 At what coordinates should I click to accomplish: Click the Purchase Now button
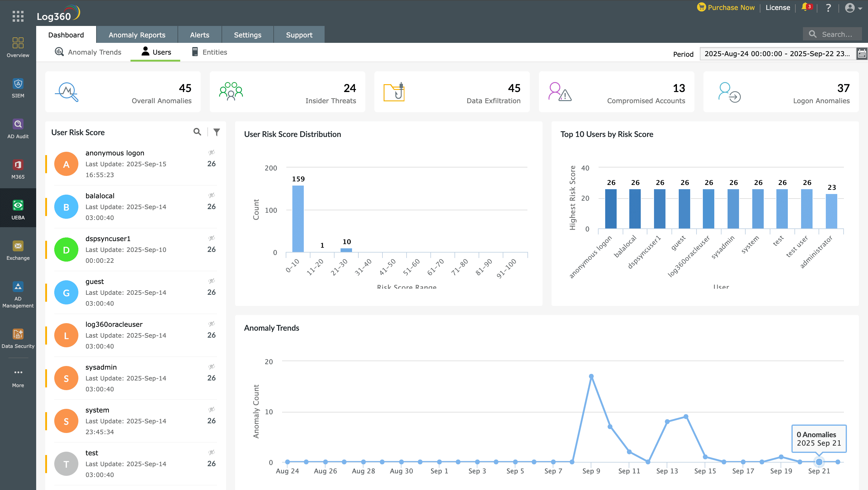(726, 8)
